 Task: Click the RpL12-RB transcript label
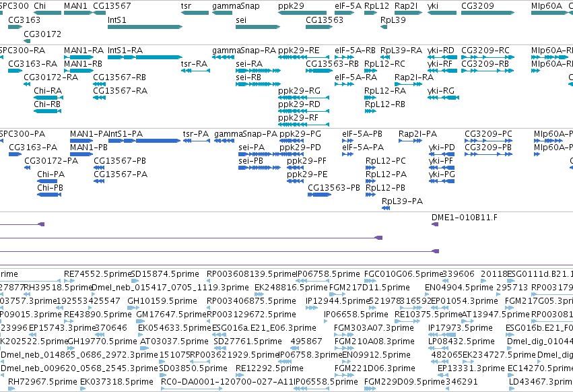(x=384, y=104)
